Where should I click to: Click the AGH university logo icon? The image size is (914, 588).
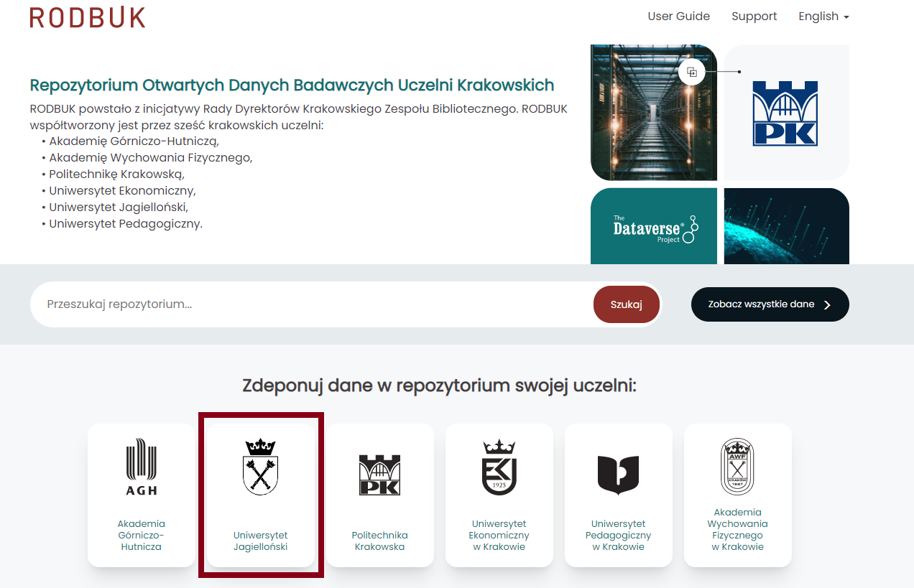coord(142,467)
